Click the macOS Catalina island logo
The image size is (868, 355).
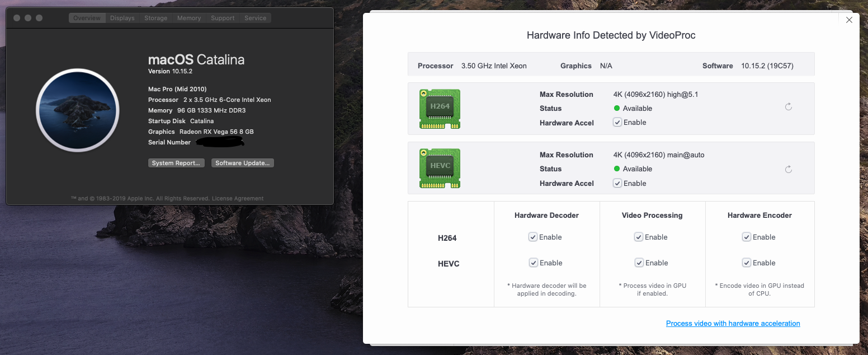point(77,110)
